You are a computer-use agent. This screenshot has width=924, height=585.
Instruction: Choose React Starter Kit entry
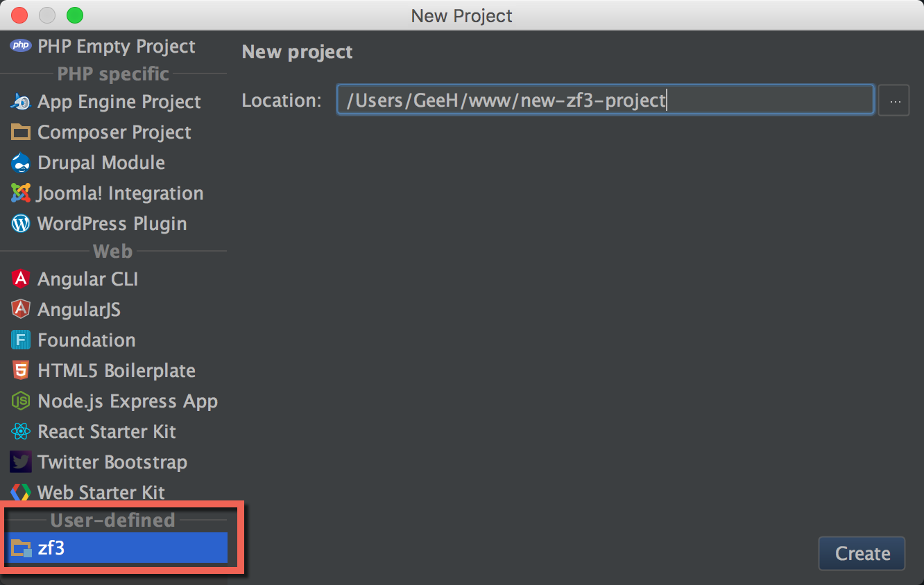[114, 432]
